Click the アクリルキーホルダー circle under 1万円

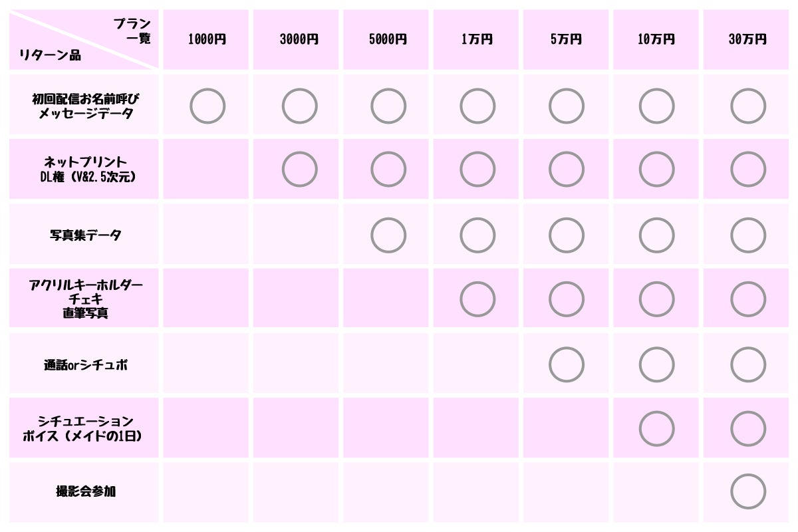click(x=477, y=299)
